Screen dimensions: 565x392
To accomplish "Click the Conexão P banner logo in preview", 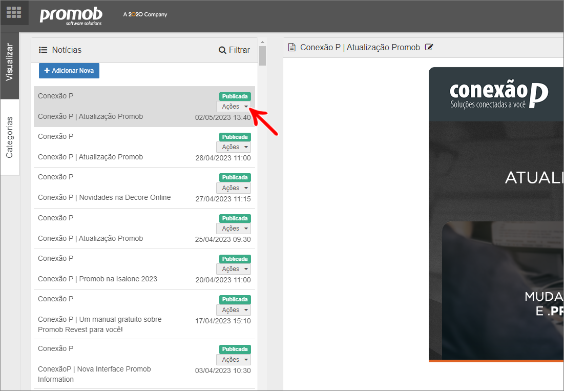I will pos(499,95).
